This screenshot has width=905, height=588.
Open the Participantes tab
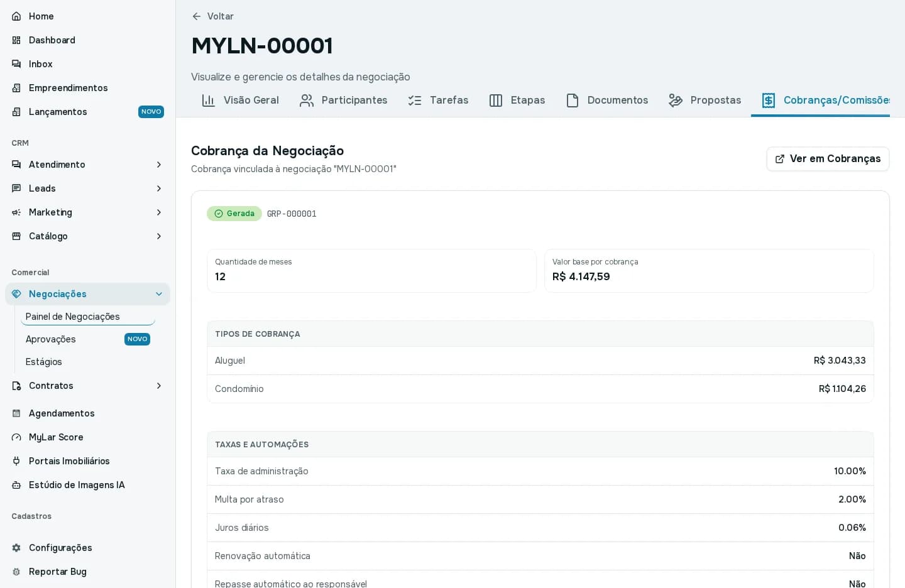pos(343,101)
